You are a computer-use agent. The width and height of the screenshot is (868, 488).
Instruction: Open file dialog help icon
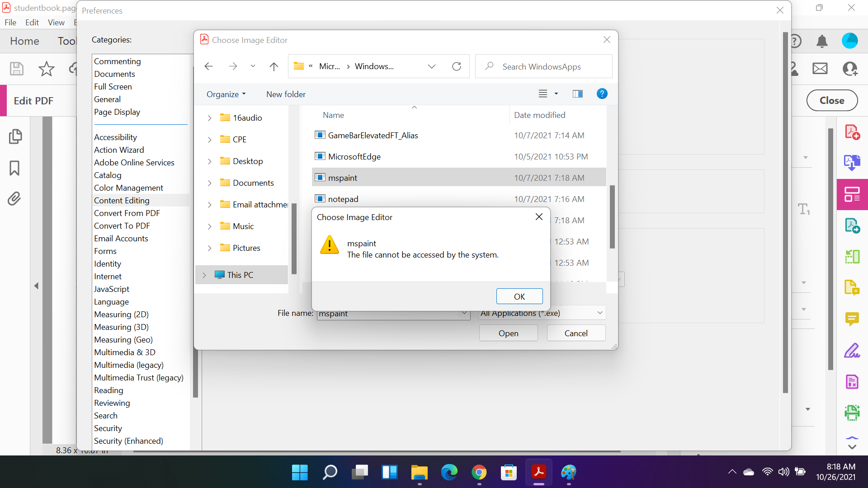coord(602,94)
